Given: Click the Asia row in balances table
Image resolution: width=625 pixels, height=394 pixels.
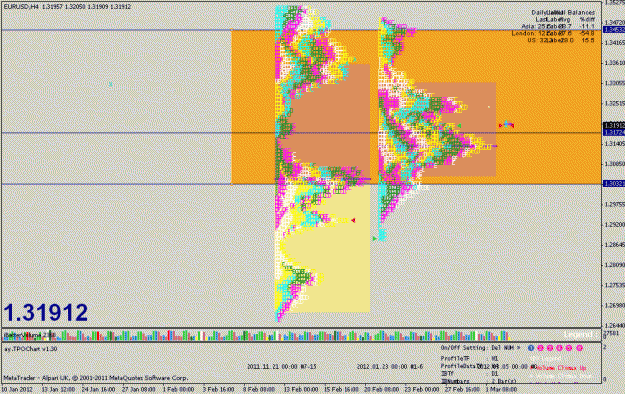Looking at the screenshot, I should click(558, 26).
